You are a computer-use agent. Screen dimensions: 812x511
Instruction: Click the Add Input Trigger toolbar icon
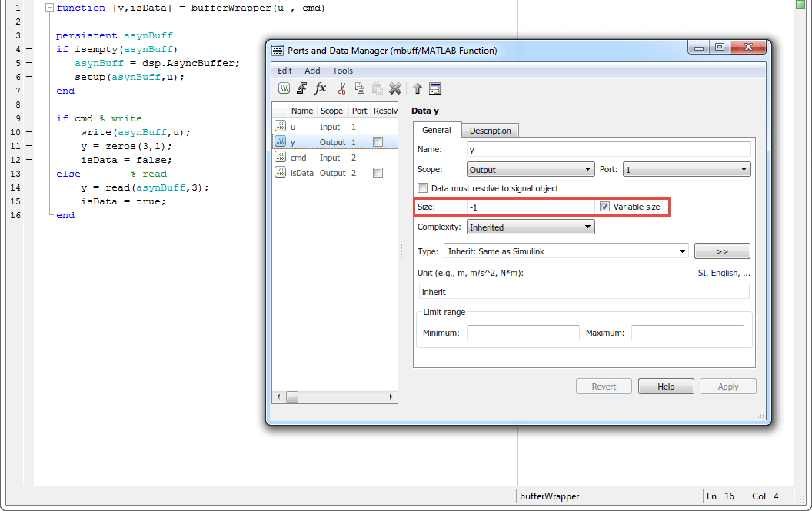[301, 88]
